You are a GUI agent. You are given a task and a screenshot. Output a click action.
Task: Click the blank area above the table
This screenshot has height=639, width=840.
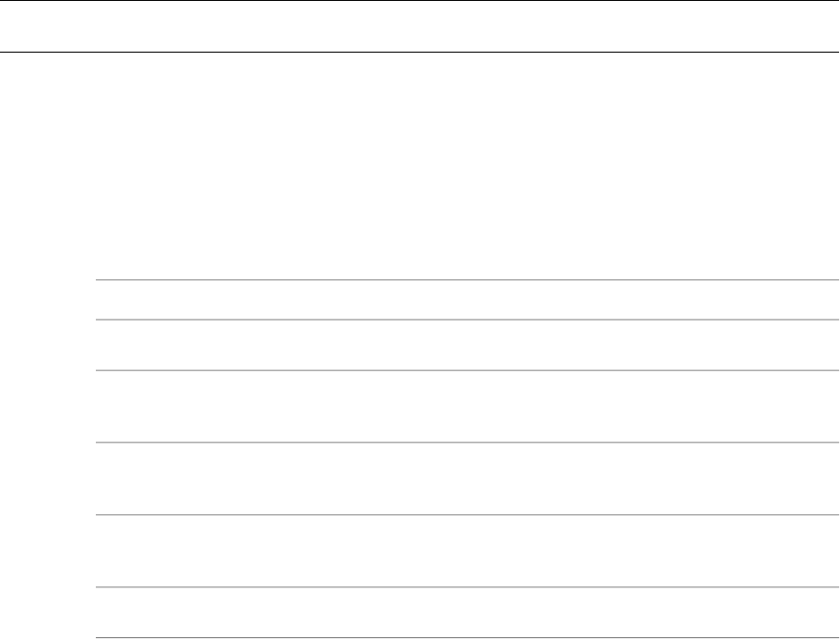tap(420, 164)
